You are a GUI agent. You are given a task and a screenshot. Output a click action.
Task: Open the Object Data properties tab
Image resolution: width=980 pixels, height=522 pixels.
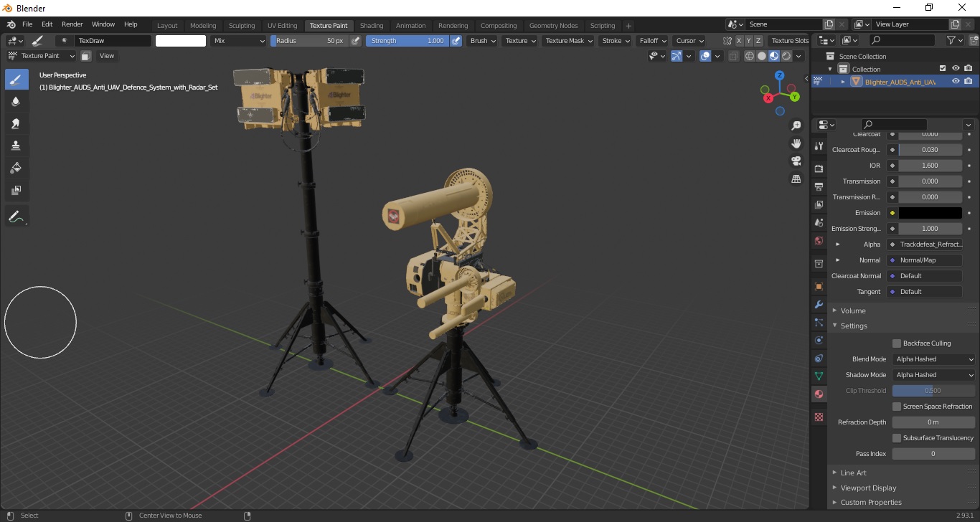[819, 376]
